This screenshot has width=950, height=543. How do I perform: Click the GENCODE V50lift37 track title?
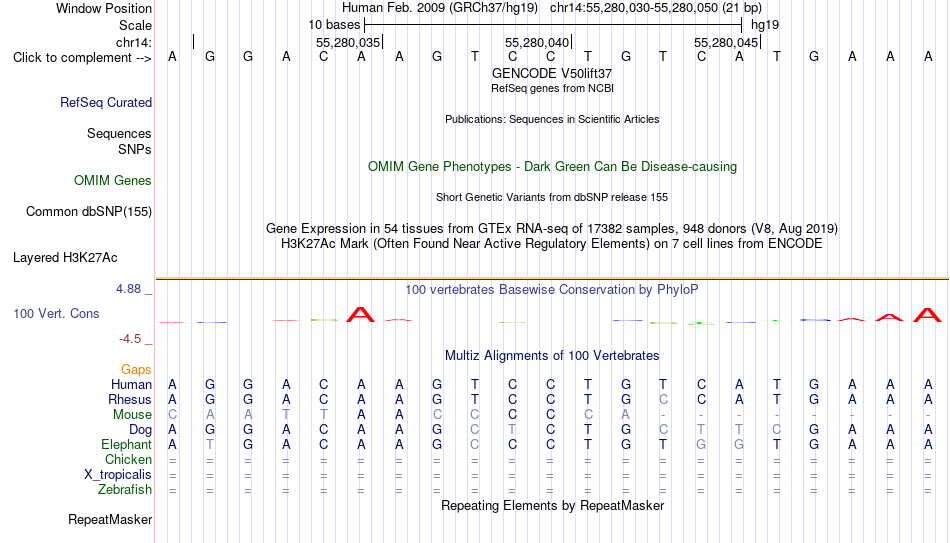pos(552,73)
